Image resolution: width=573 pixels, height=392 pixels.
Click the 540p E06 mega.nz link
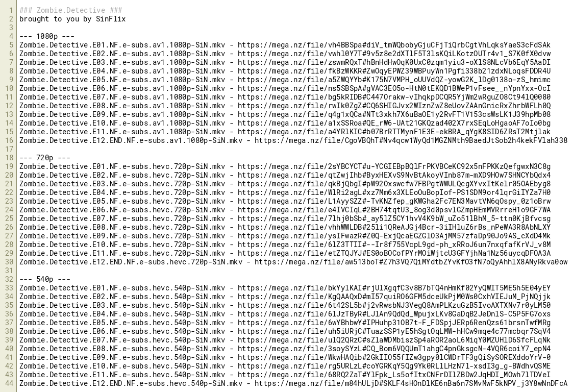[x=394, y=331]
